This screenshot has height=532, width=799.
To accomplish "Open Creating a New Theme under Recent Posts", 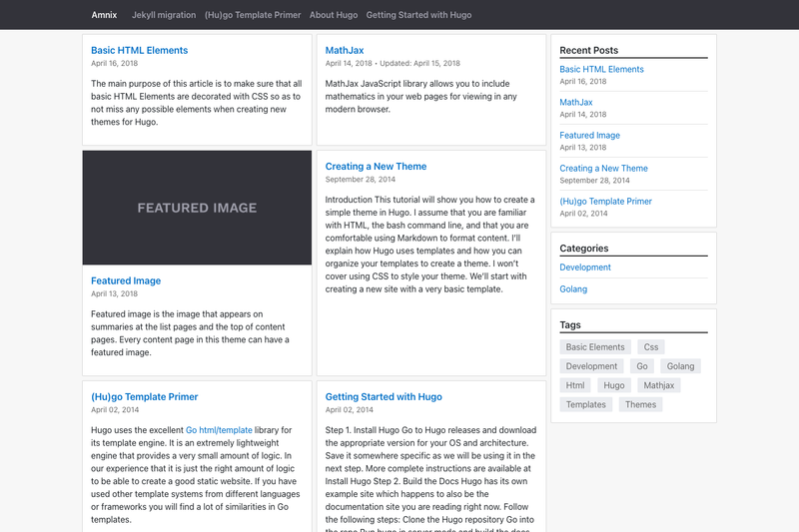I will pyautogui.click(x=603, y=169).
